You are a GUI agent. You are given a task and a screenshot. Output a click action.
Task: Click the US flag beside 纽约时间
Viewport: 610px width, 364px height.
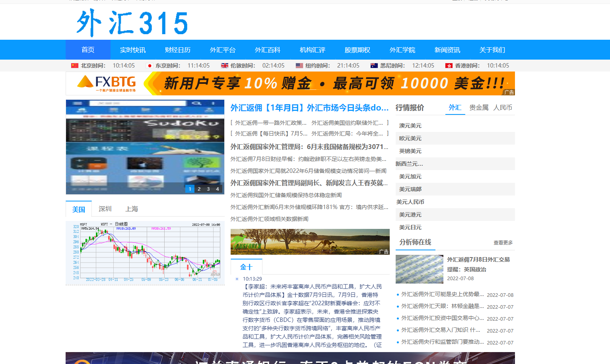299,66
